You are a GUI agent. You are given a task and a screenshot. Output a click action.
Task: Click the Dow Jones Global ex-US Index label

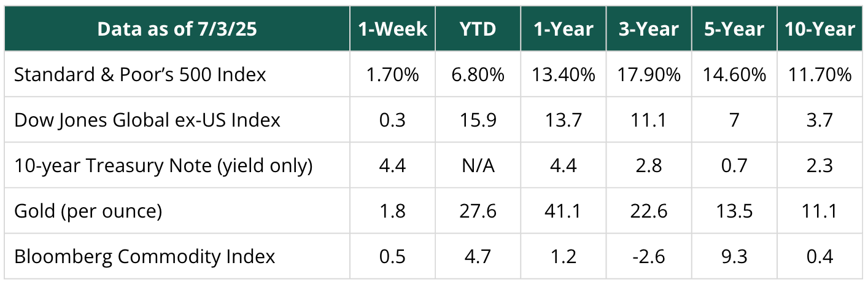click(x=147, y=120)
